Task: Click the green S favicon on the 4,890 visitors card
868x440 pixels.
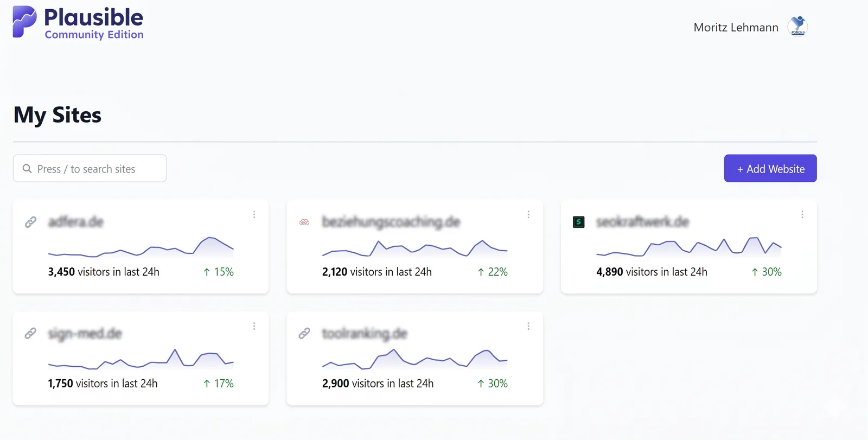Action: [x=579, y=222]
